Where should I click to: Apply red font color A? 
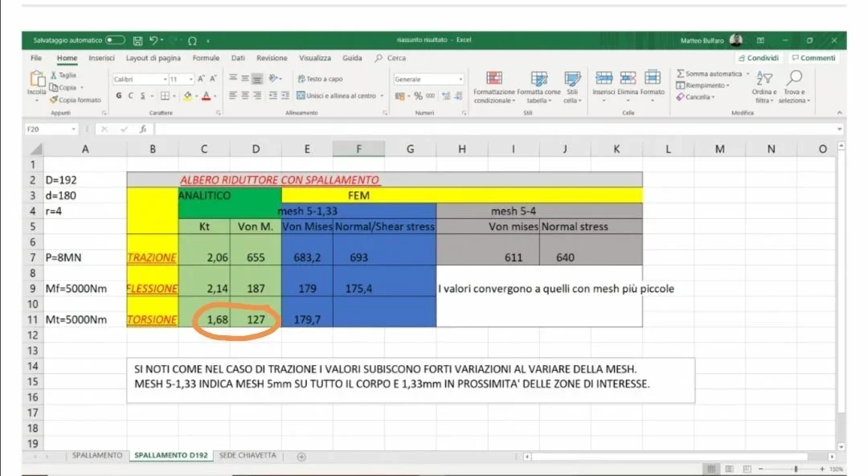[206, 96]
